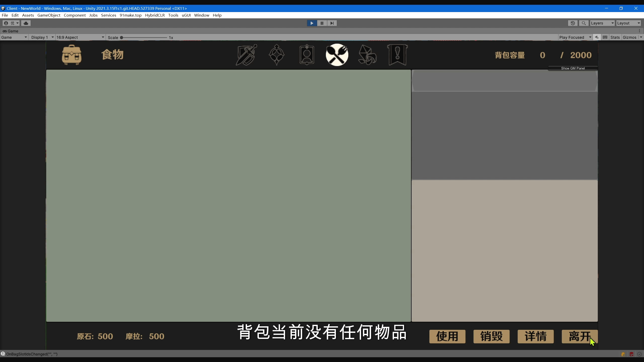Click the backpack bag icon
The image size is (644, 362).
(72, 55)
